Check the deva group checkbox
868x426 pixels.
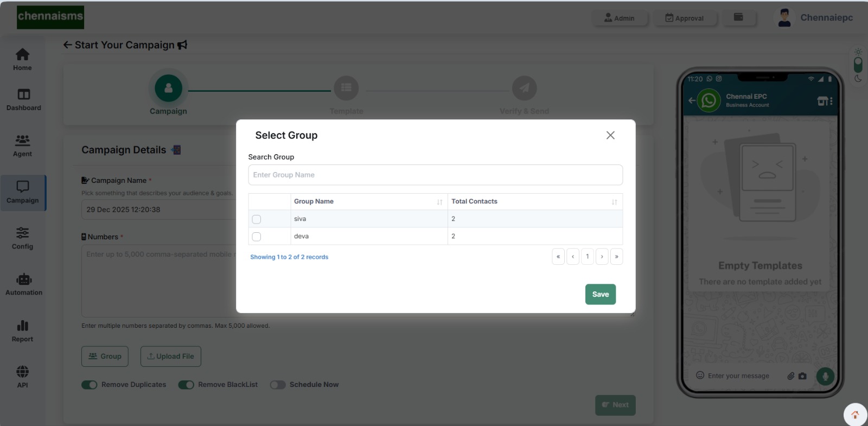pos(257,237)
